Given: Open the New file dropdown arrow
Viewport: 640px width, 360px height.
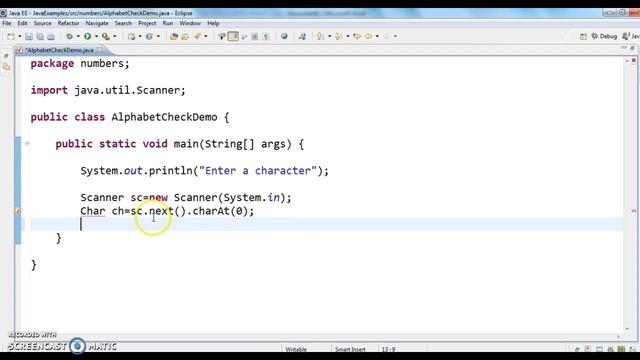Looking at the screenshot, I should click(x=19, y=37).
